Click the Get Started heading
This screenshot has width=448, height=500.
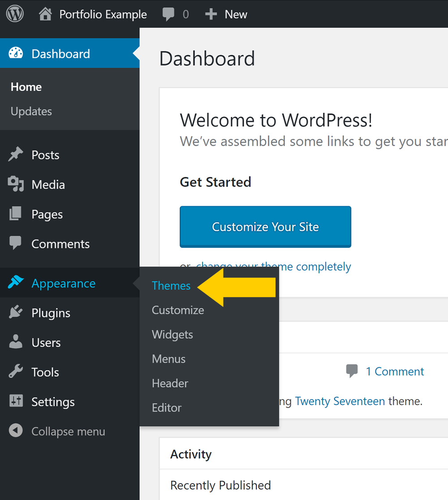click(x=215, y=182)
